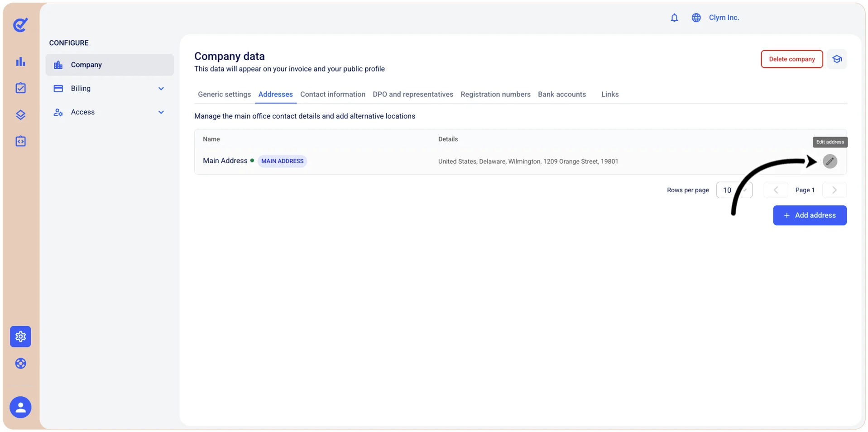
Task: Open the Rows per page dropdown
Action: tap(734, 190)
